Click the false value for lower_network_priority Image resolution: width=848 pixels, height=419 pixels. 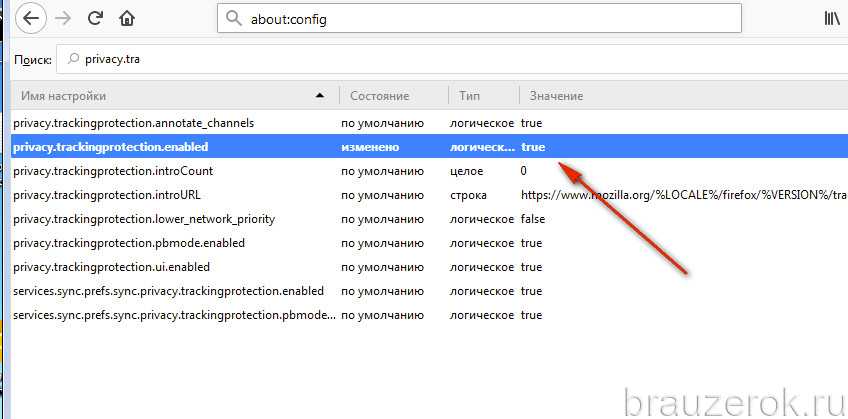coord(533,219)
